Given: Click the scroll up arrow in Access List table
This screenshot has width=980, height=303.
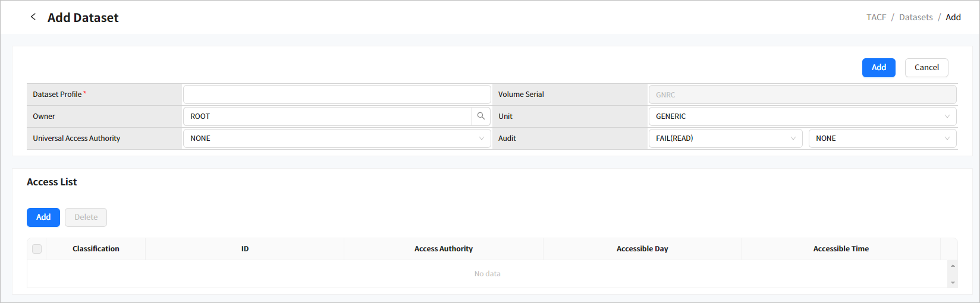Looking at the screenshot, I should (x=953, y=266).
